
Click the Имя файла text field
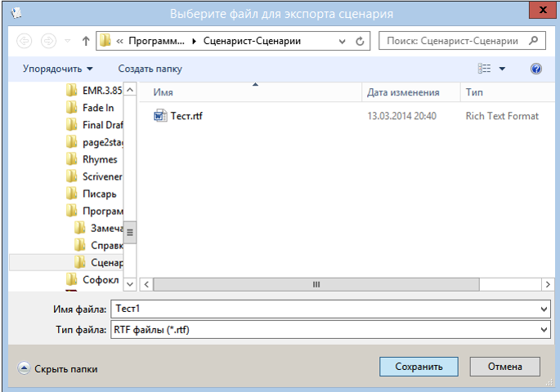click(x=325, y=309)
